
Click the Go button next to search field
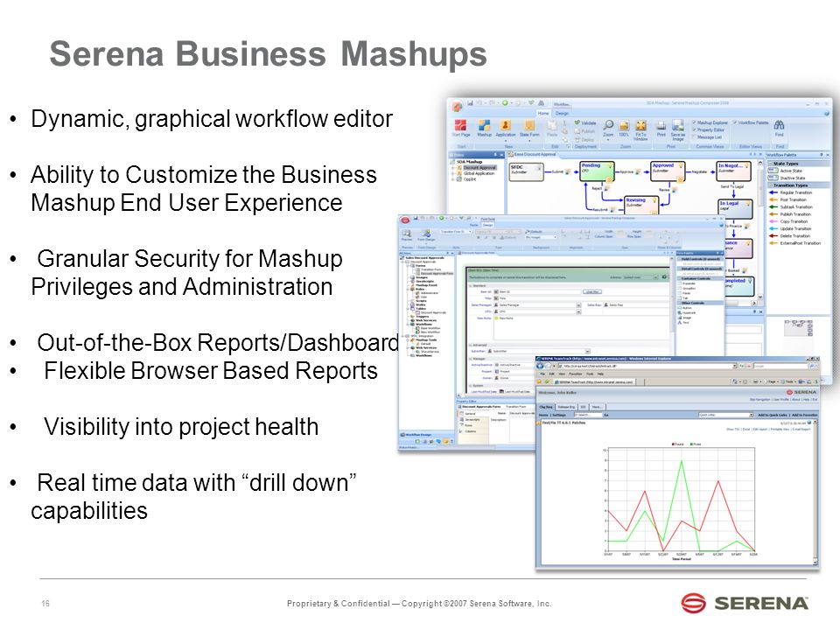(605, 415)
